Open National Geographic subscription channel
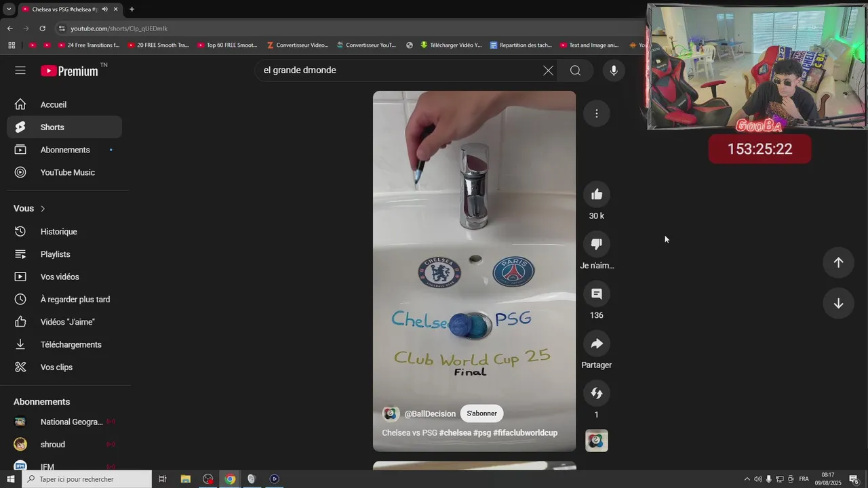868x488 pixels. coord(64,422)
